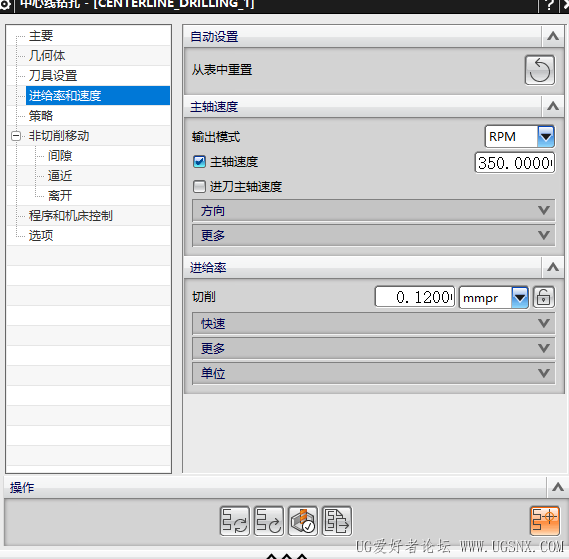Screen dimensions: 569x559
Task: Collapse the 主轴速度 group header
Action: tap(553, 107)
